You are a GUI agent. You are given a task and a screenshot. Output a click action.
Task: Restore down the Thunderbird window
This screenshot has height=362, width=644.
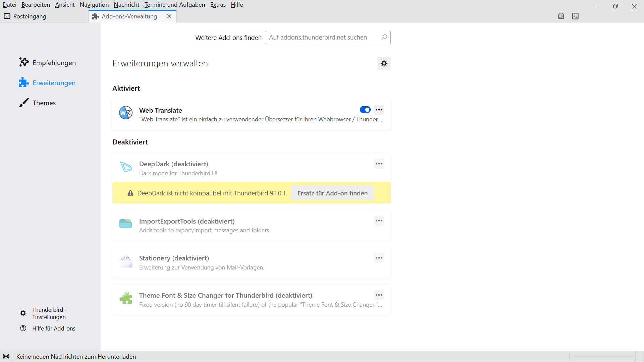(x=615, y=6)
